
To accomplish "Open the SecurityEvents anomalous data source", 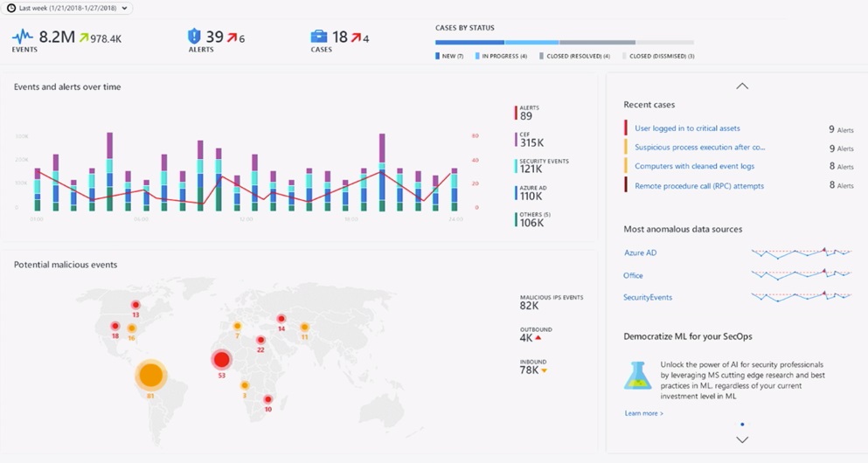I will (x=648, y=297).
